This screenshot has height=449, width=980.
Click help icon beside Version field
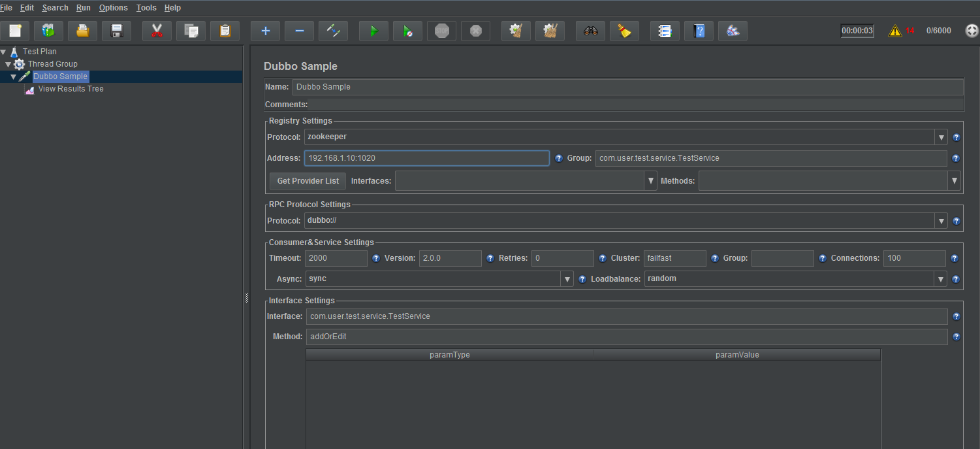pyautogui.click(x=490, y=258)
